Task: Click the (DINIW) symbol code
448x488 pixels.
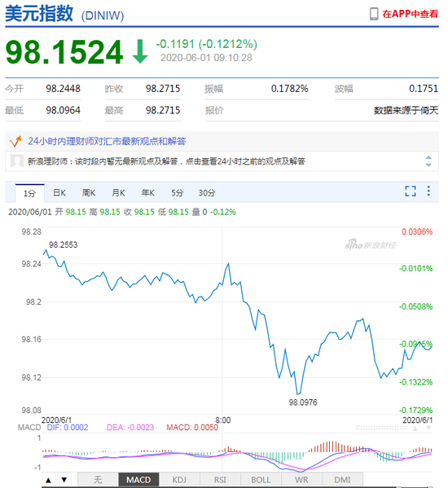Action: click(x=103, y=15)
